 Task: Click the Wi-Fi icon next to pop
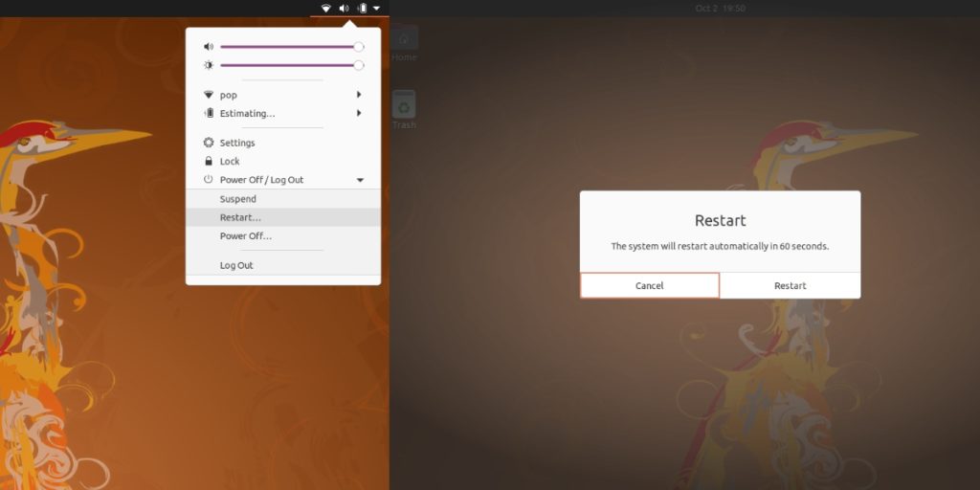(209, 95)
